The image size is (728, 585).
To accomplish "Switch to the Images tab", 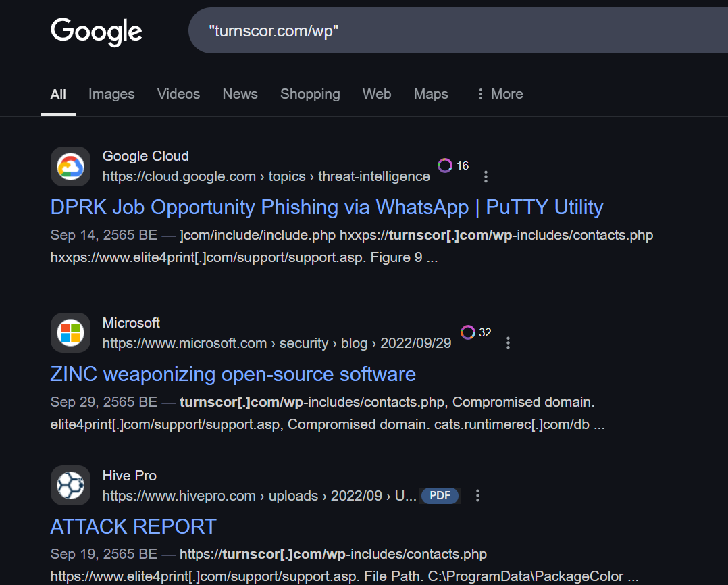I will click(111, 95).
